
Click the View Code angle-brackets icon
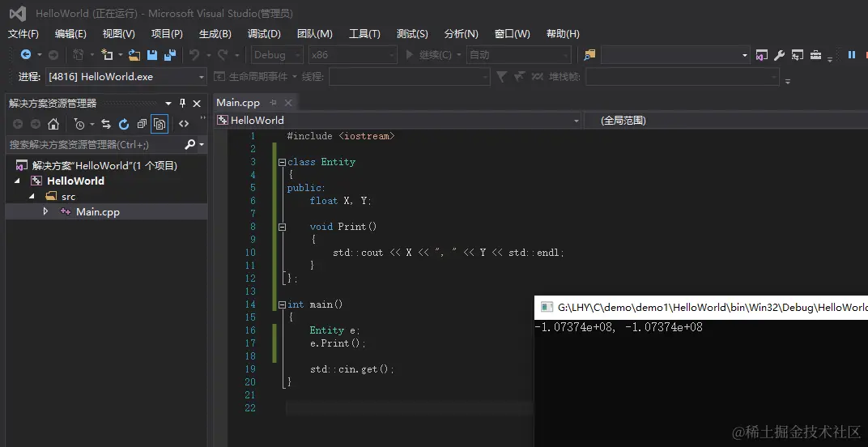(x=184, y=124)
